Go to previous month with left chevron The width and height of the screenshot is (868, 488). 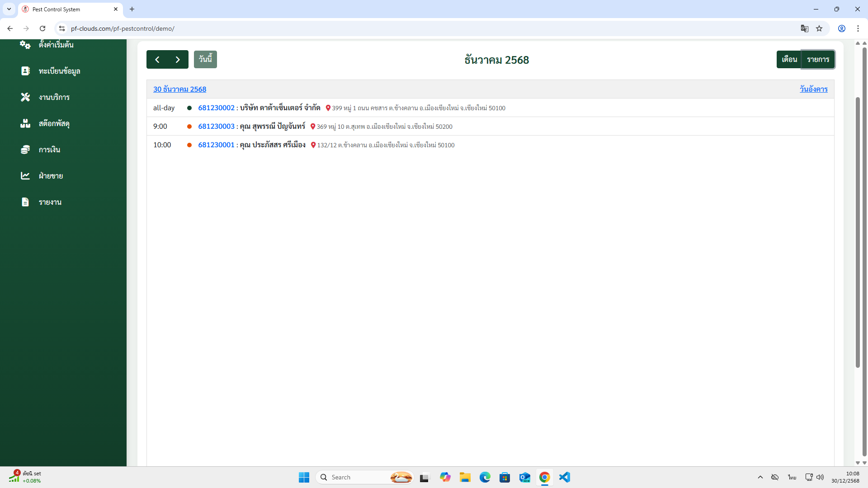[157, 60]
